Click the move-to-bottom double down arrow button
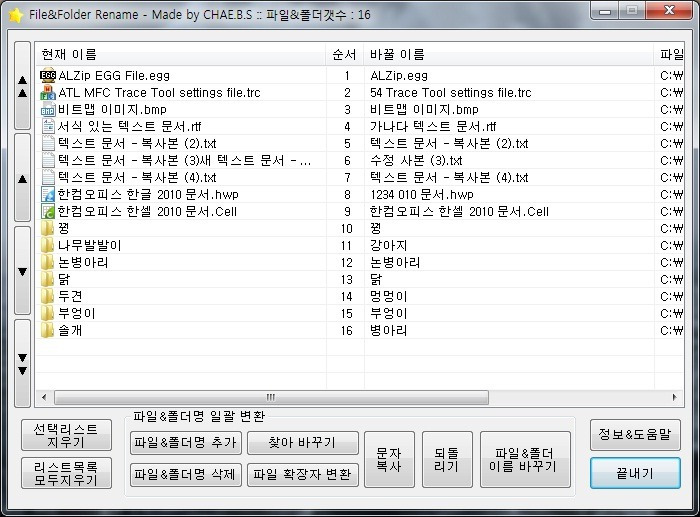 (22, 363)
